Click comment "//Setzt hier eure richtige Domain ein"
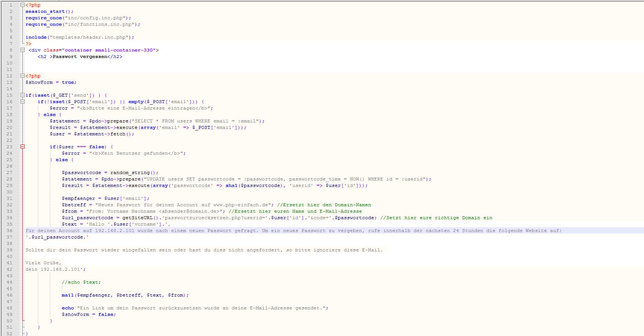644x336 pixels. click(436, 218)
